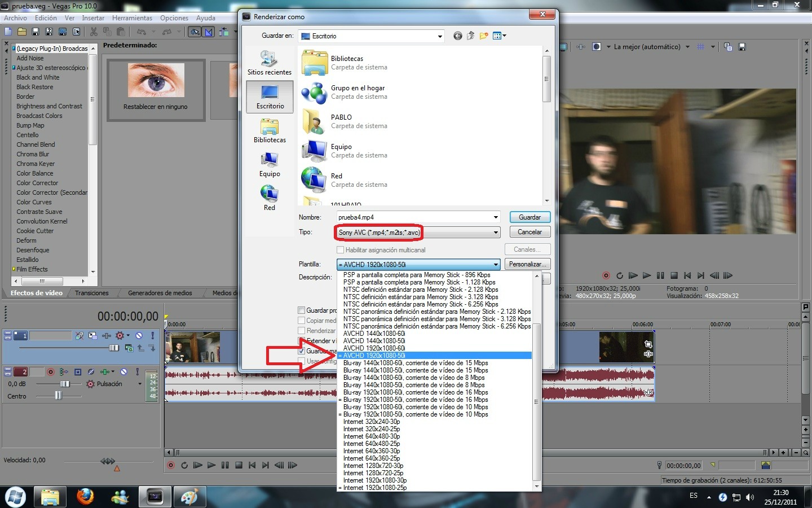Open the Insertar menu
The height and width of the screenshot is (508, 812).
click(93, 18)
